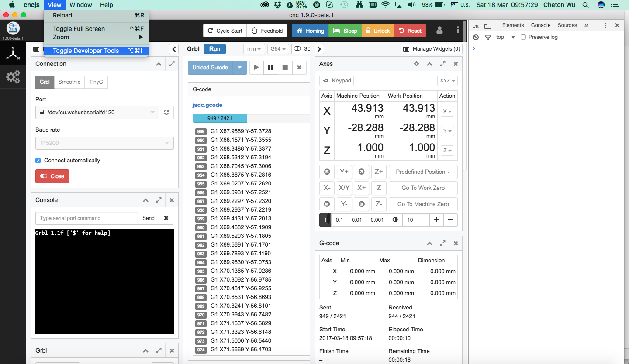Switch to the Elements tab in DevTools

pyautogui.click(x=512, y=25)
